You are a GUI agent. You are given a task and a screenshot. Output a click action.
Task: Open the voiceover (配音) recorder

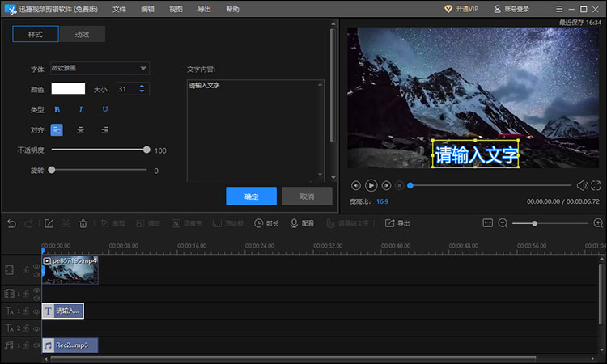pos(302,223)
